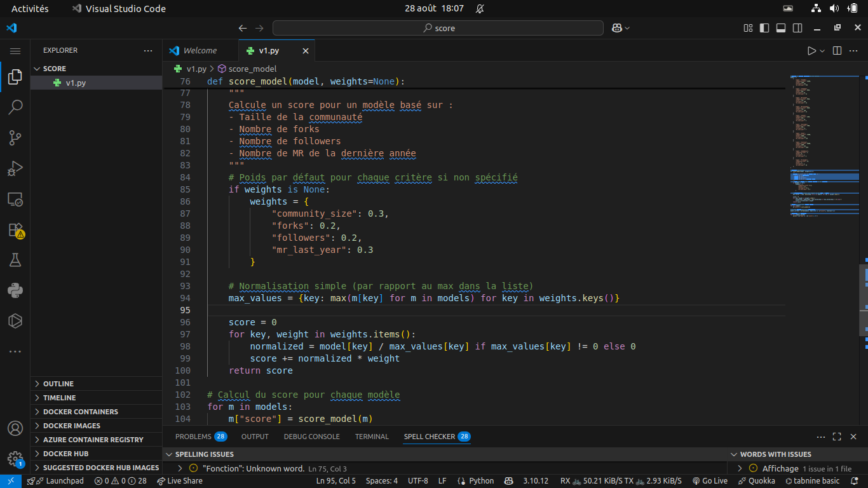Go forward using the navigation arrow

[259, 28]
